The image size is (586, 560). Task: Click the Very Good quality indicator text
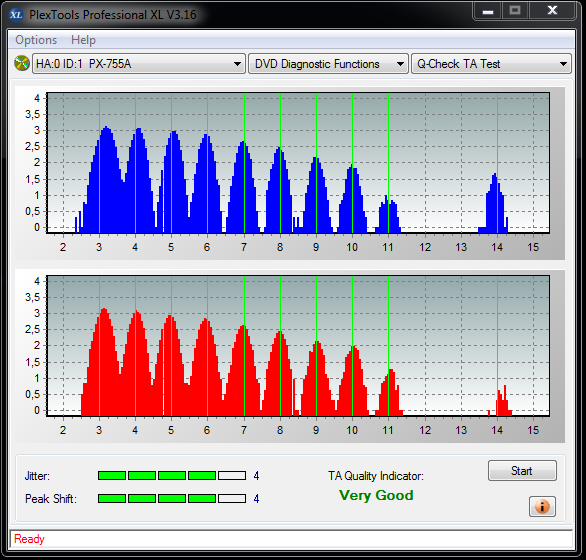tap(376, 495)
